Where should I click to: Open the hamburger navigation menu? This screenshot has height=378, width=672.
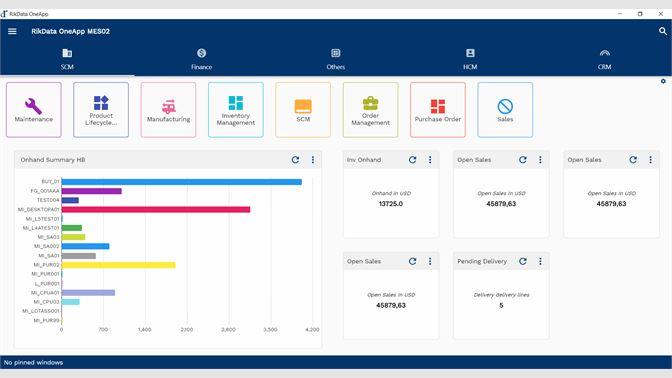(12, 31)
